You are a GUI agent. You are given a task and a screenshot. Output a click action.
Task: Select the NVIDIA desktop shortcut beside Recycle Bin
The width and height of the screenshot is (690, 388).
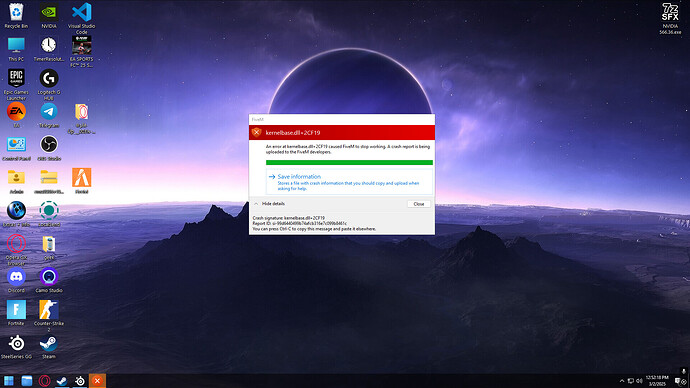pos(49,15)
